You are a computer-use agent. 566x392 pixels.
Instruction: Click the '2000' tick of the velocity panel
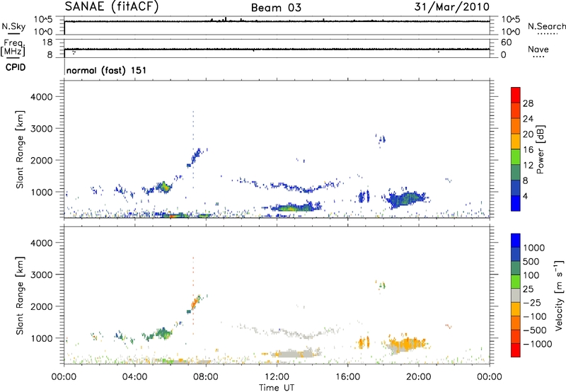tap(42, 306)
